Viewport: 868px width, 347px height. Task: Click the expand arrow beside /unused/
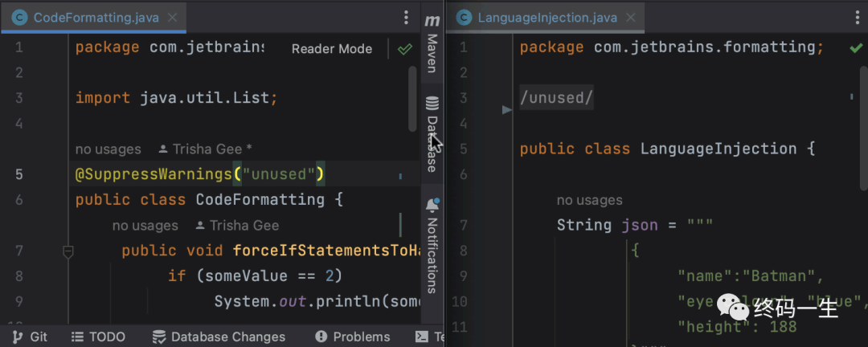tap(506, 110)
